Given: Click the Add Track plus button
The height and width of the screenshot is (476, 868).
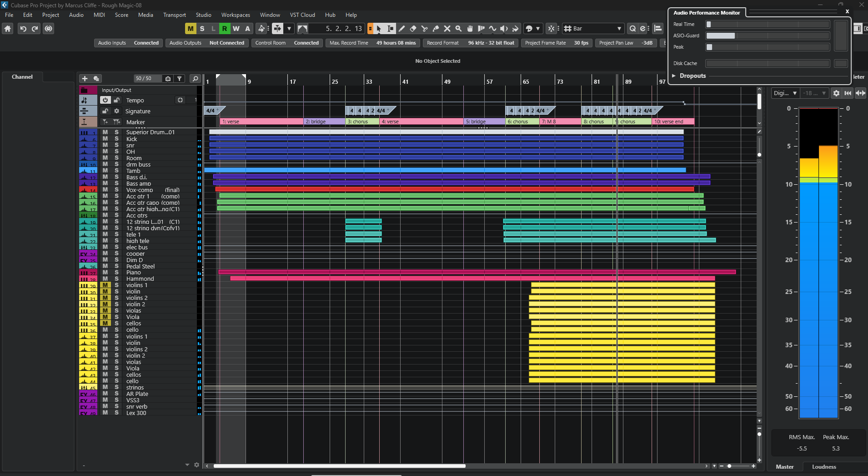Looking at the screenshot, I should (85, 79).
